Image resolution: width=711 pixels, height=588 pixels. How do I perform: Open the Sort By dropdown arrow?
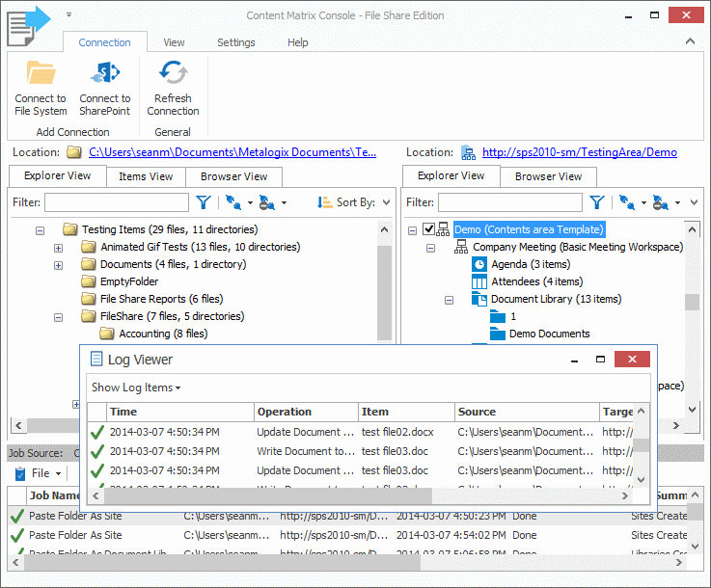[x=386, y=202]
